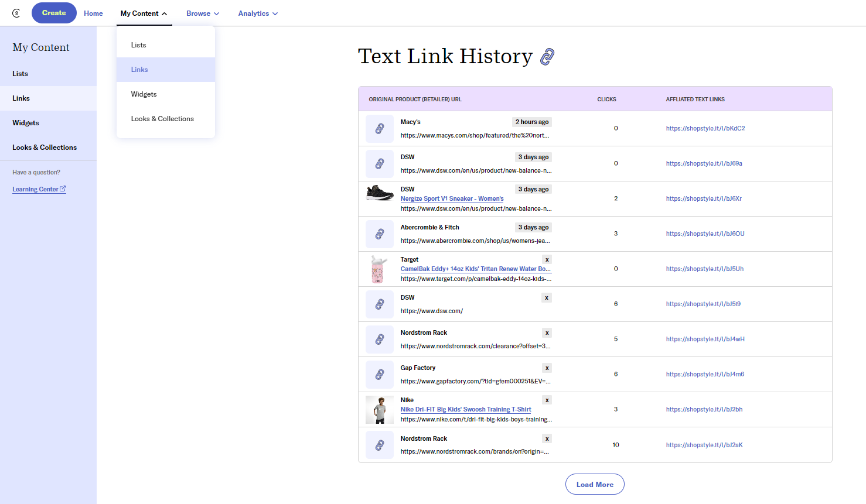
Task: Click the CLICKS column header
Action: click(606, 100)
